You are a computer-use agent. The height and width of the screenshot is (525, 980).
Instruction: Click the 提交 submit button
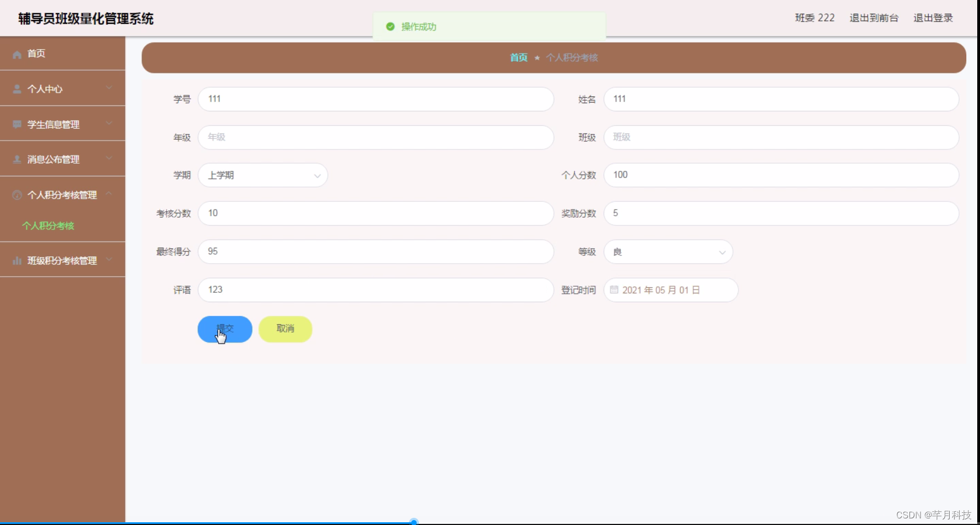coord(224,329)
